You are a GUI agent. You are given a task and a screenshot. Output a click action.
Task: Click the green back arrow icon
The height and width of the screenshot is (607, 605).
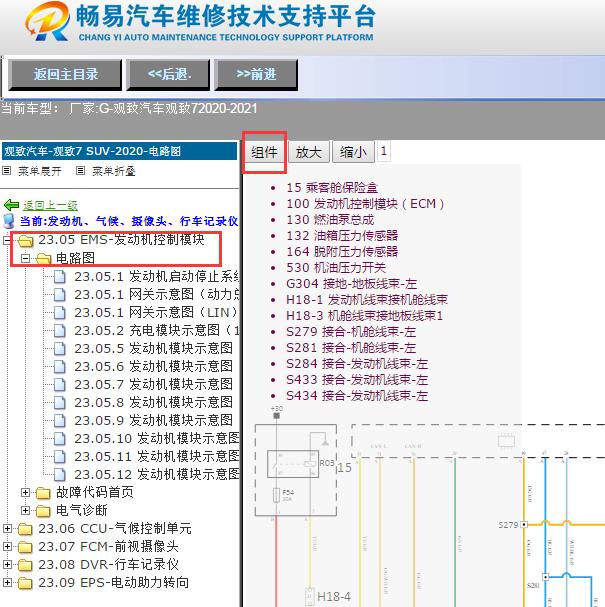(x=11, y=205)
